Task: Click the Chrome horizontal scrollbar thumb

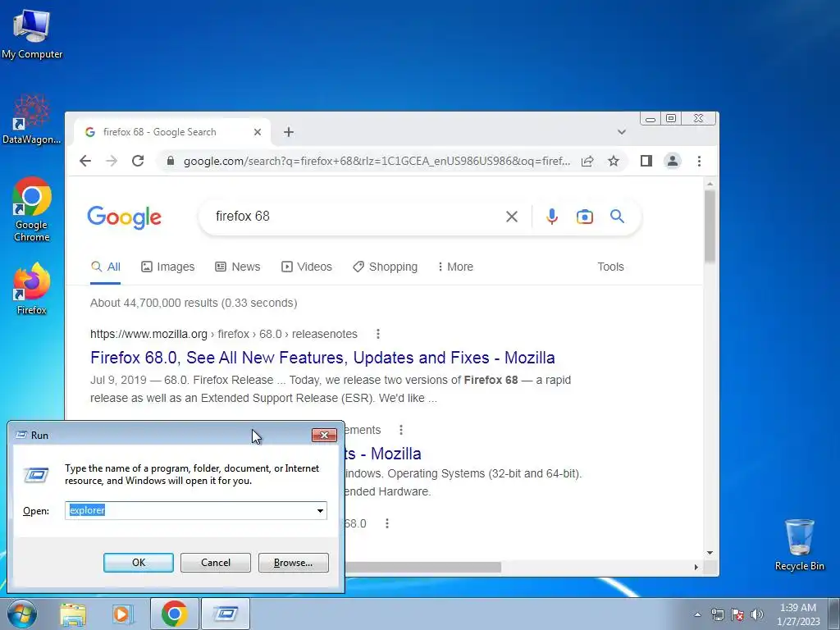Action: 423,567
